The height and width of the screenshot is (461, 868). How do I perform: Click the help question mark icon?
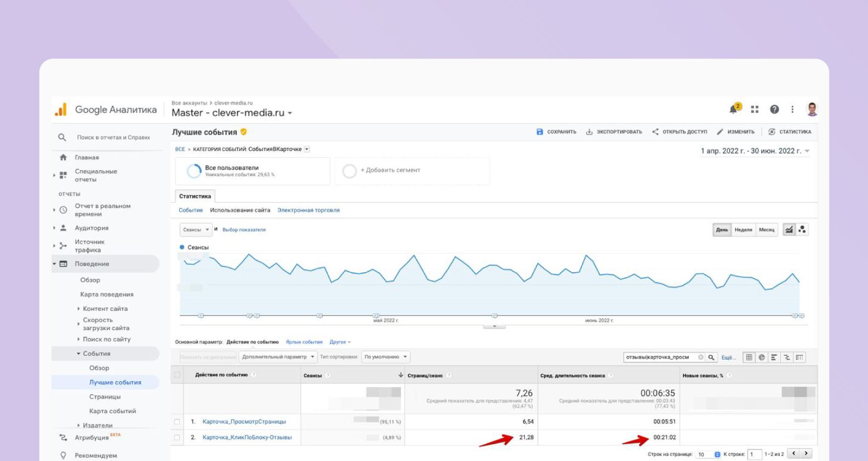click(774, 110)
